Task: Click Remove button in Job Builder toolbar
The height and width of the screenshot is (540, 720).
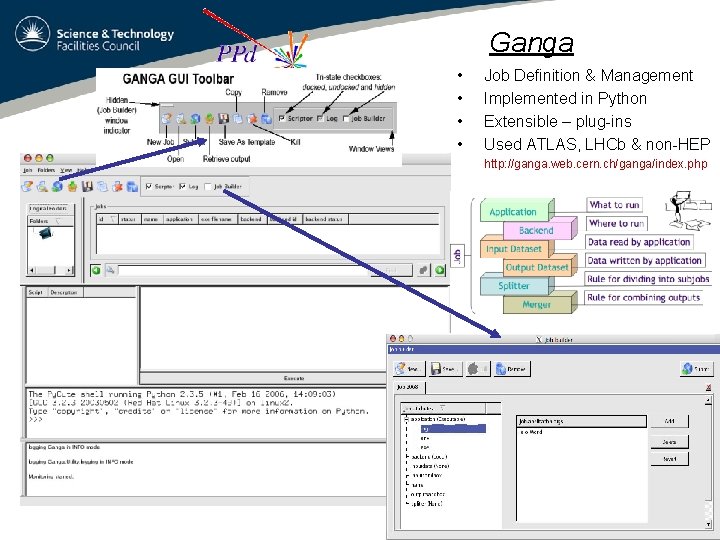Action: [x=512, y=369]
